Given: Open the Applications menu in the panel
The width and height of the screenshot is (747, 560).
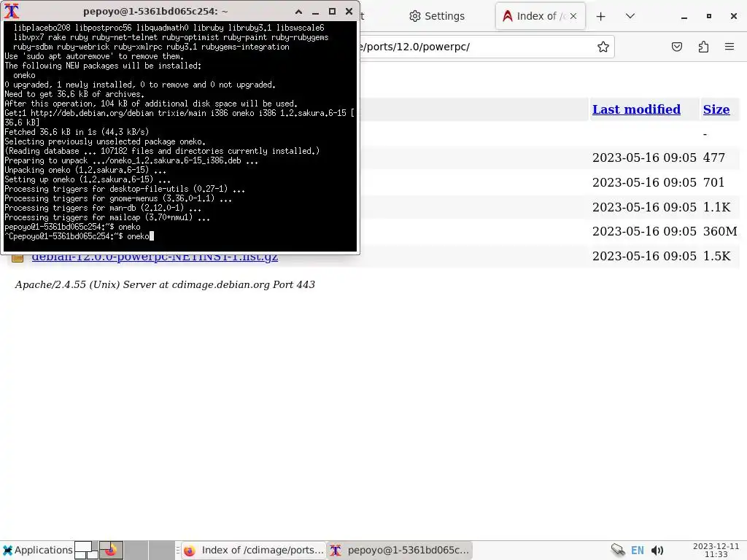Looking at the screenshot, I should point(37,550).
